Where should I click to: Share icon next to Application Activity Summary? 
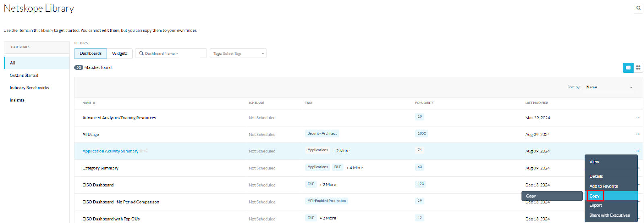pyautogui.click(x=146, y=151)
